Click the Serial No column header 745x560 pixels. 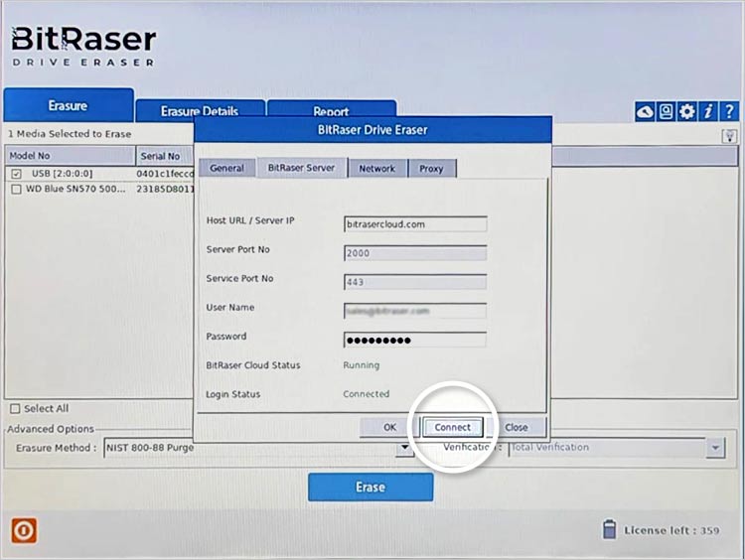[165, 156]
